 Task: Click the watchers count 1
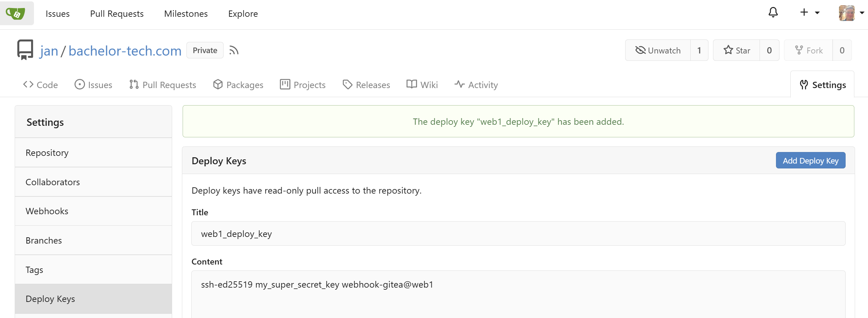[x=699, y=50]
